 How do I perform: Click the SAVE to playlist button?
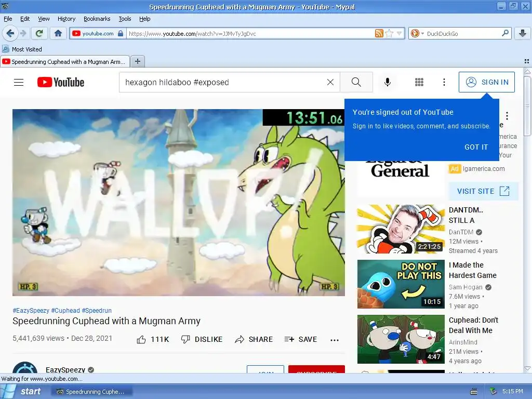[x=300, y=339]
